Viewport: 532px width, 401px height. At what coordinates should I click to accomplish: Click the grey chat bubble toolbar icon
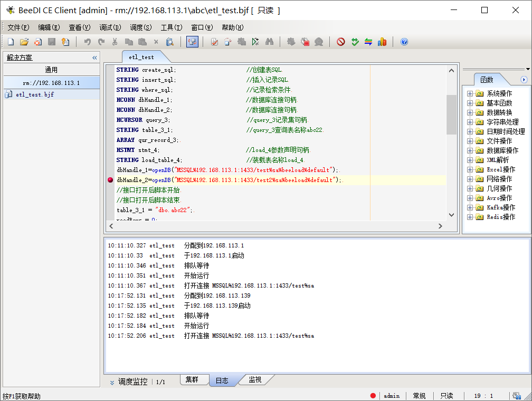pyautogui.click(x=319, y=42)
